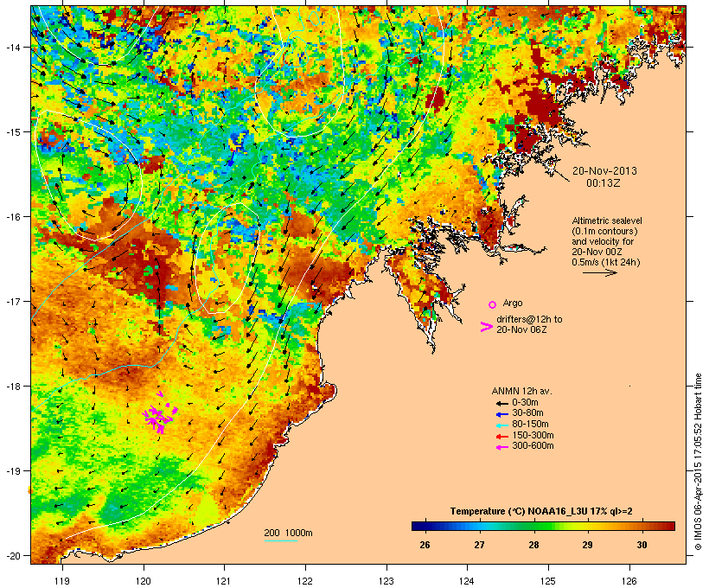Viewport: 709px width, 588px height.
Task: Click the Argo legend label
Action: [513, 303]
